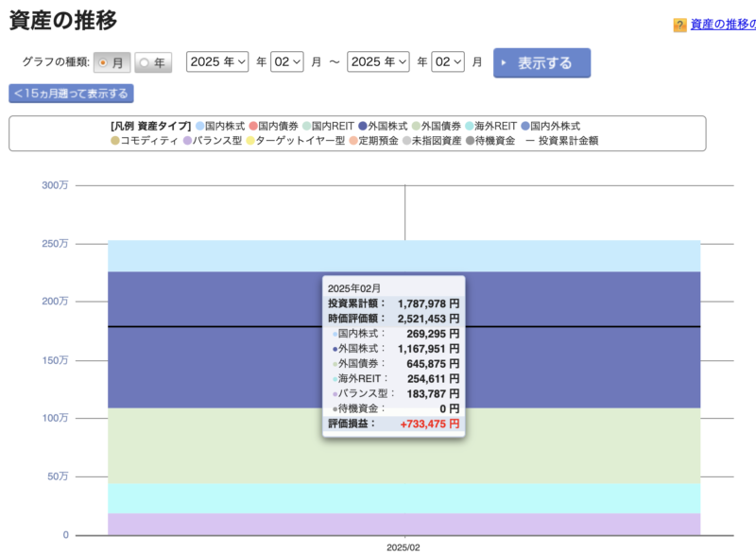Toggle 海外REIT legend swatch

click(469, 127)
